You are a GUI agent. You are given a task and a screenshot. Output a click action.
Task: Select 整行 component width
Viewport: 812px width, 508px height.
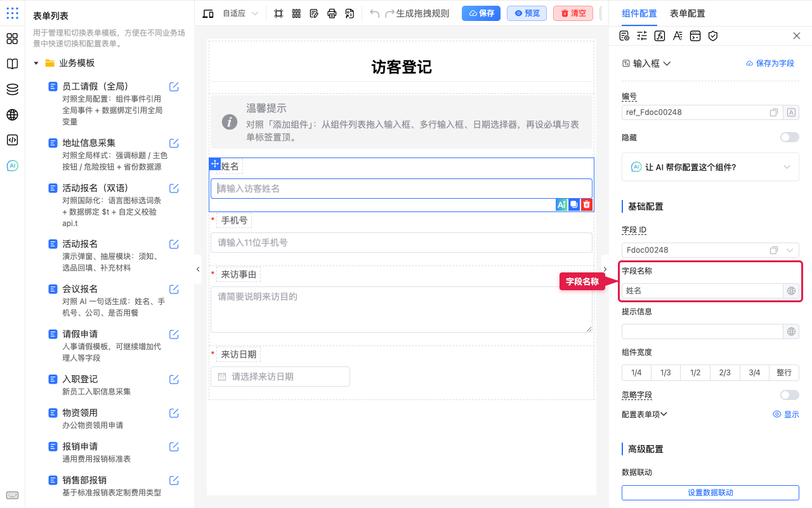pyautogui.click(x=784, y=373)
